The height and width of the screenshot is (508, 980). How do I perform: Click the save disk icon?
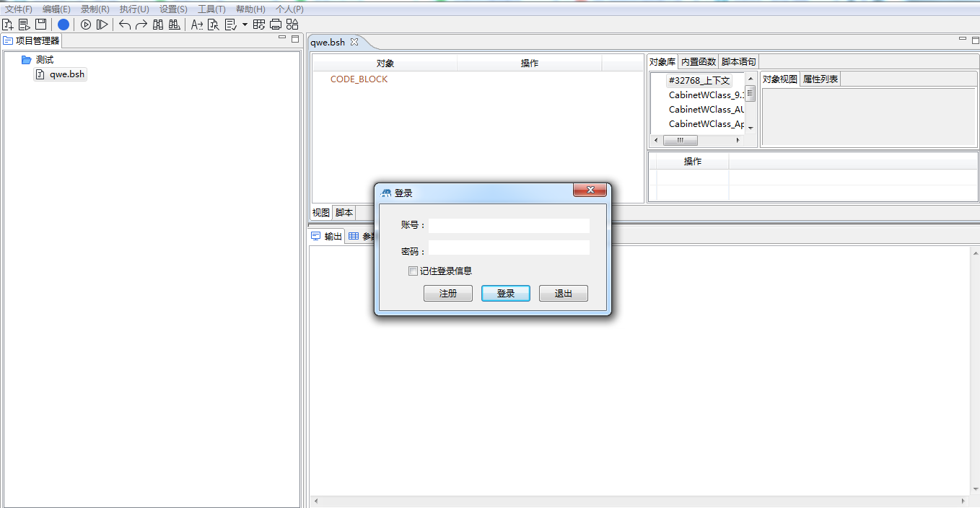[41, 25]
